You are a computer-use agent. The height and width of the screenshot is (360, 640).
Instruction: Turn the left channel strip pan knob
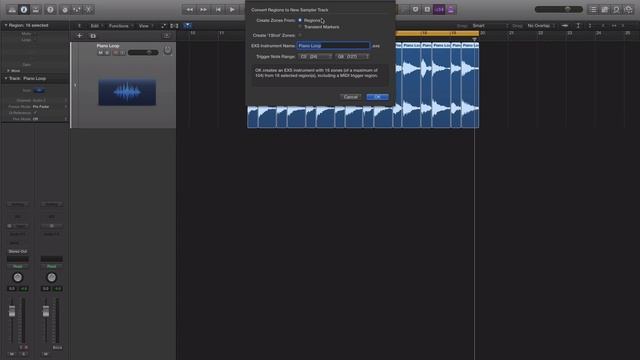pos(18,278)
